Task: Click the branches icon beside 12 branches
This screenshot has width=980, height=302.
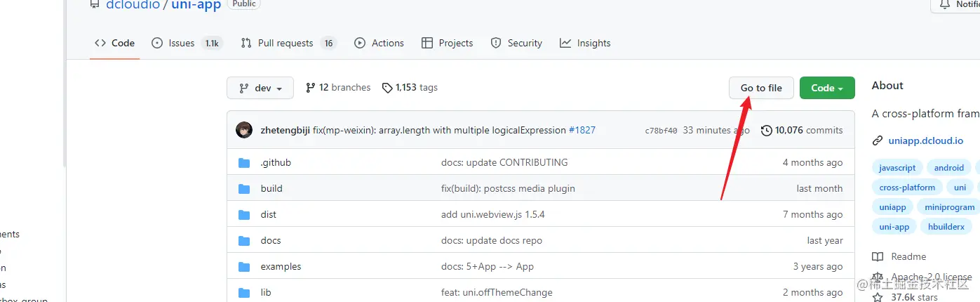Action: point(311,88)
